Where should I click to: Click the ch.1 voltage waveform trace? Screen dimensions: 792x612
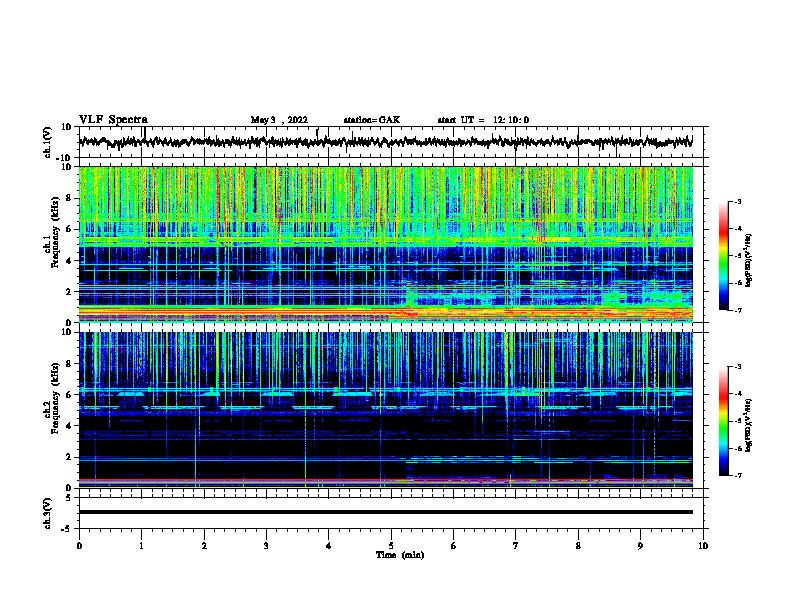tap(385, 142)
